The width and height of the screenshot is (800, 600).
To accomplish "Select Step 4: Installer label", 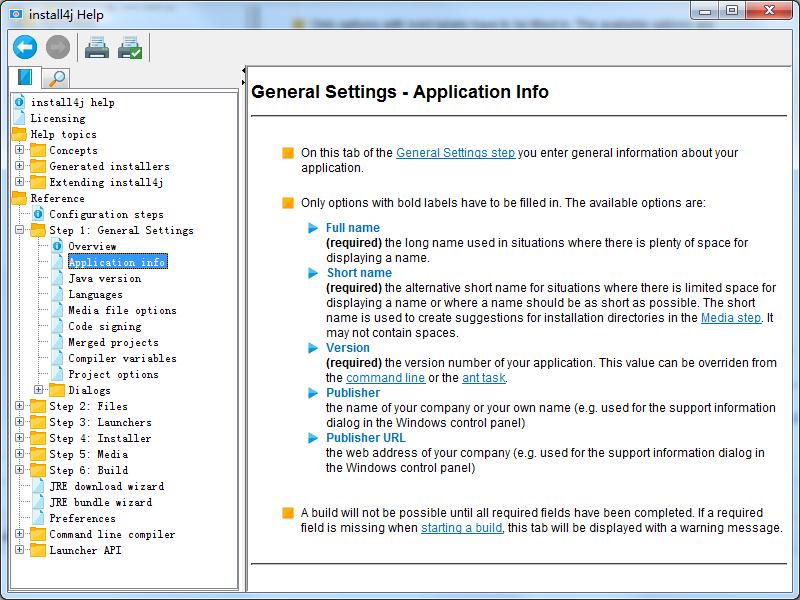I will click(100, 438).
